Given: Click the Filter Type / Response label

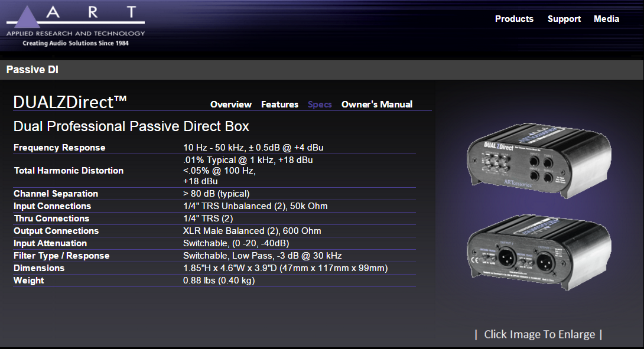Looking at the screenshot, I should point(61,255).
